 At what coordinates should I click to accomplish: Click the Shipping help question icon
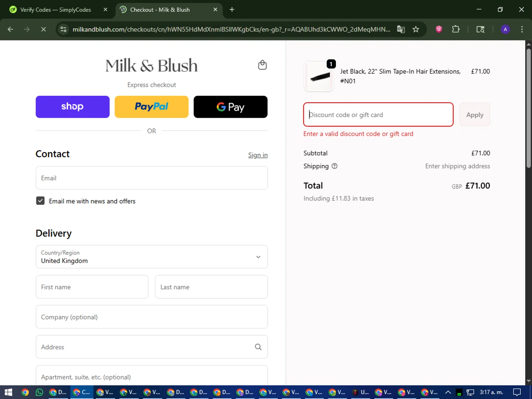(334, 166)
